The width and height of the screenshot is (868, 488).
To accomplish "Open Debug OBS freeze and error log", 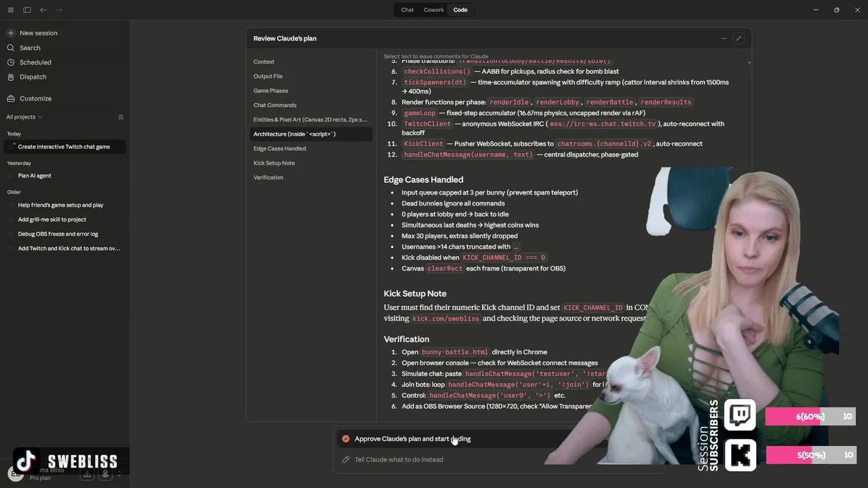I will 58,234.
